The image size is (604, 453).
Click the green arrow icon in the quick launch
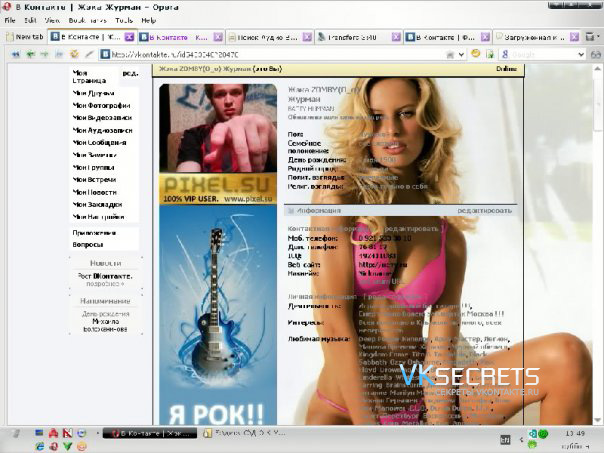(67, 446)
